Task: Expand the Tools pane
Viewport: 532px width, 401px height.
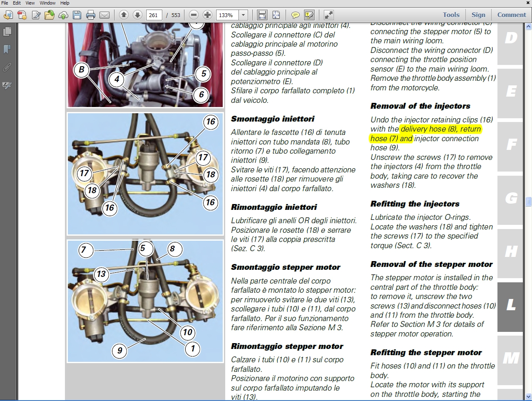Action: pyautogui.click(x=451, y=15)
